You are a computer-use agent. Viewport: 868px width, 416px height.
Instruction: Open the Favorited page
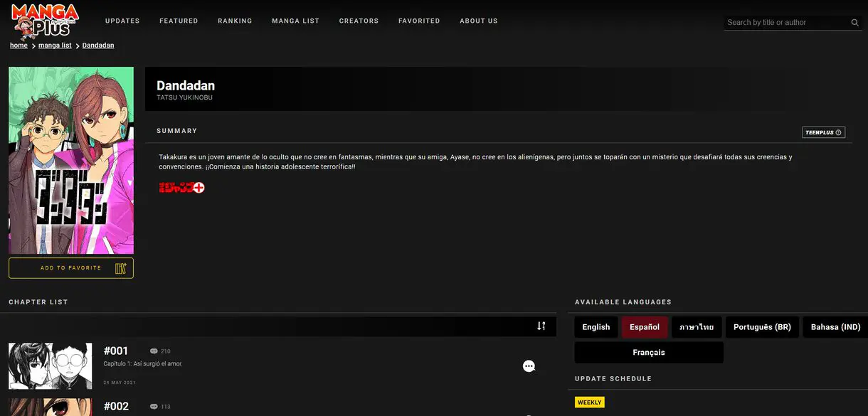pyautogui.click(x=419, y=21)
